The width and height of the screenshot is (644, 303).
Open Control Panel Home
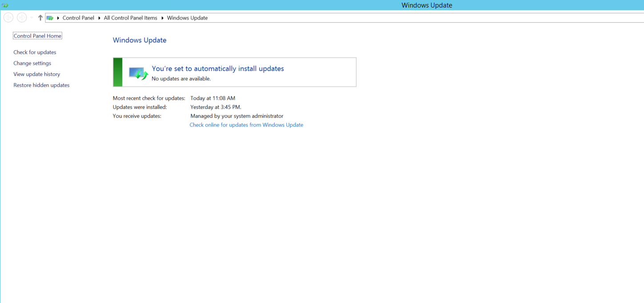click(x=37, y=36)
